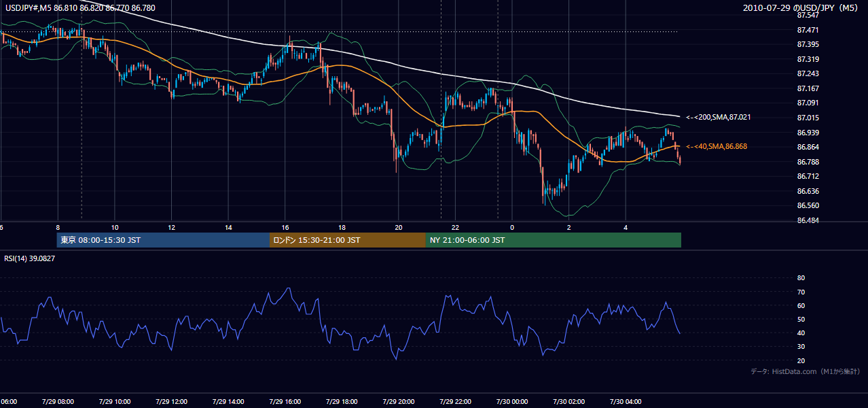The width and height of the screenshot is (868, 408).
Task: Click the 86.636 price axis label
Action: click(x=808, y=191)
